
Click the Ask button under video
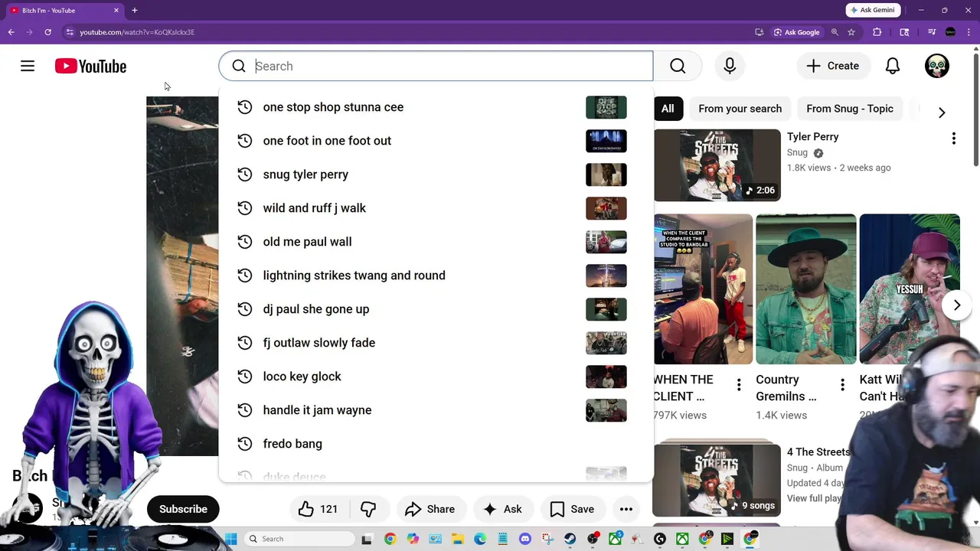pos(502,509)
